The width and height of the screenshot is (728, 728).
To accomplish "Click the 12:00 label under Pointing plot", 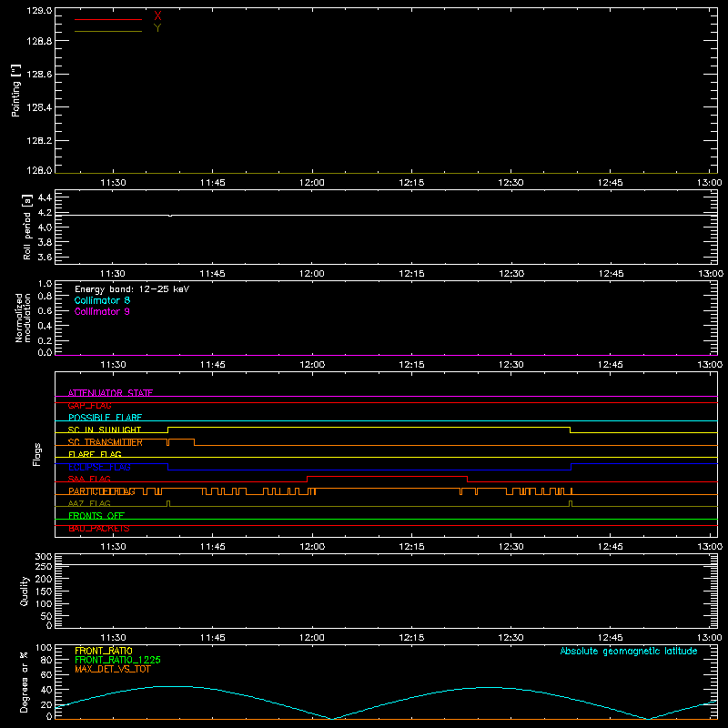I will click(312, 183).
